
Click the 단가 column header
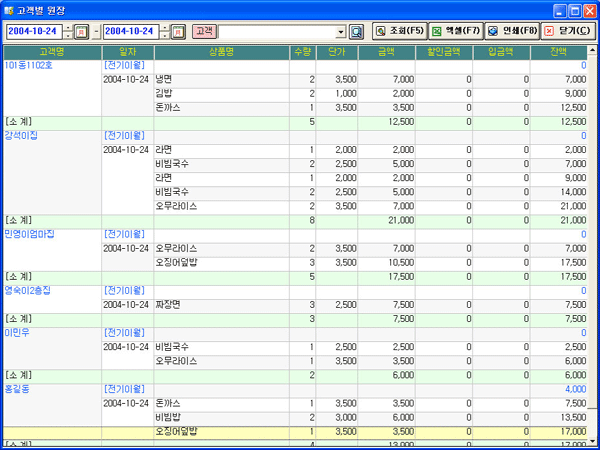coord(337,52)
